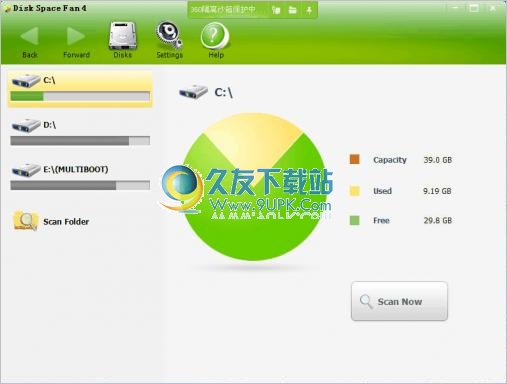The width and height of the screenshot is (507, 384).
Task: Open Help via the question mark icon
Action: click(215, 40)
